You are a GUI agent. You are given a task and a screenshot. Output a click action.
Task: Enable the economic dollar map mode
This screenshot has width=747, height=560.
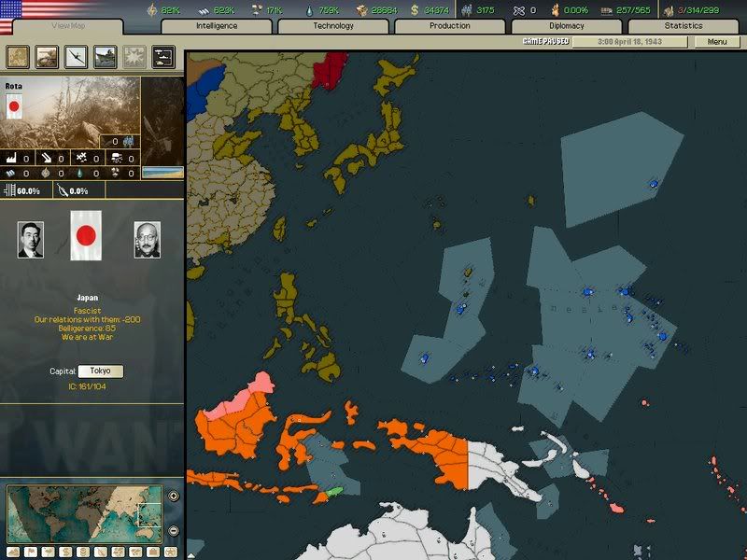coord(63,552)
